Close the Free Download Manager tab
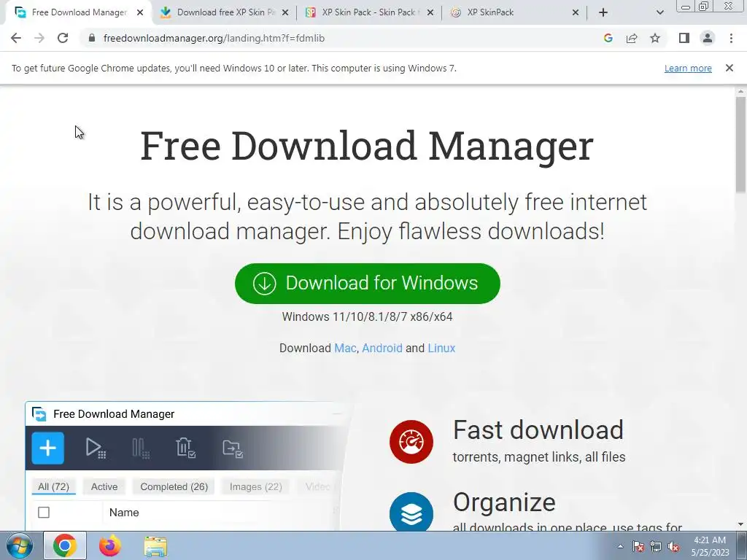Image resolution: width=747 pixels, height=560 pixels. pos(140,12)
